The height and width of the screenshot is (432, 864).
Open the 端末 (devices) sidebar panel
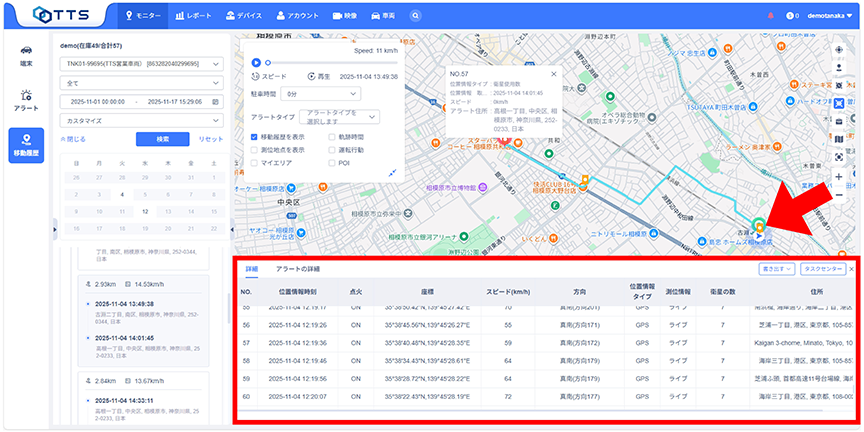coord(27,54)
